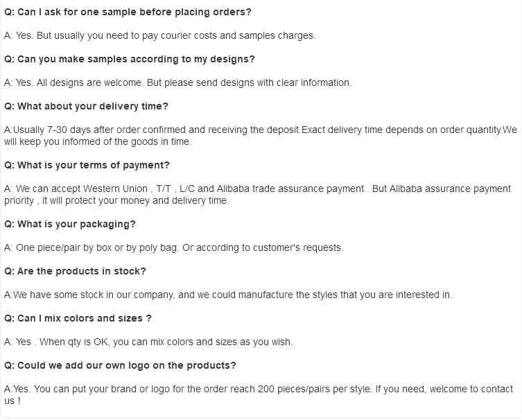Click the answer saying all designs are welcome

pos(177,82)
